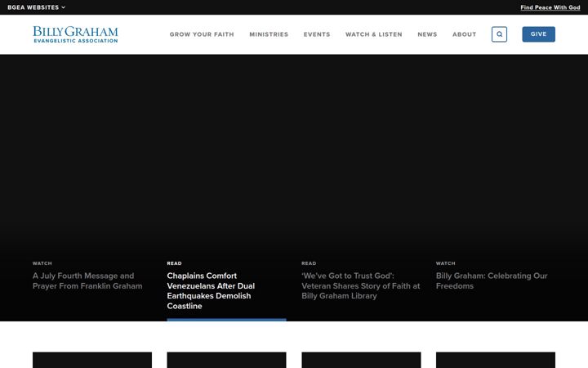588x368 pixels.
Task: Open the Billy Graham Evangelistic Association logo
Action: point(75,34)
